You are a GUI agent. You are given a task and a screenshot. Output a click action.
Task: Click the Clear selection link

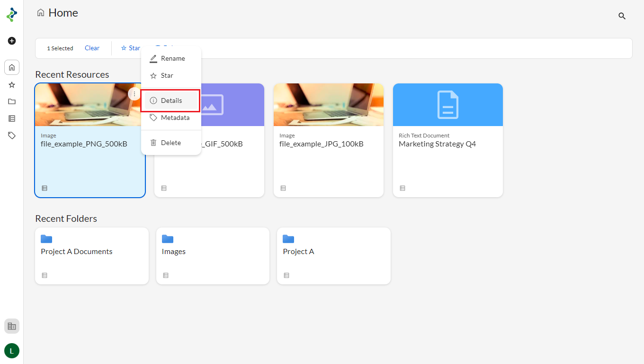(92, 48)
